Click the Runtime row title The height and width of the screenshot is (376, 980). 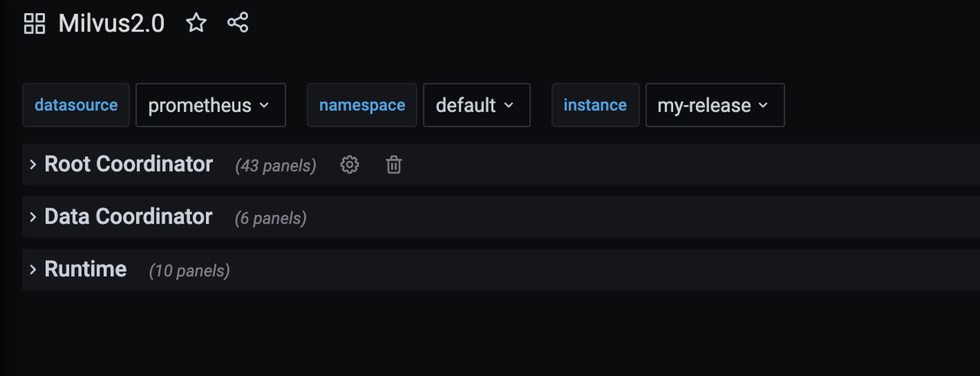86,269
